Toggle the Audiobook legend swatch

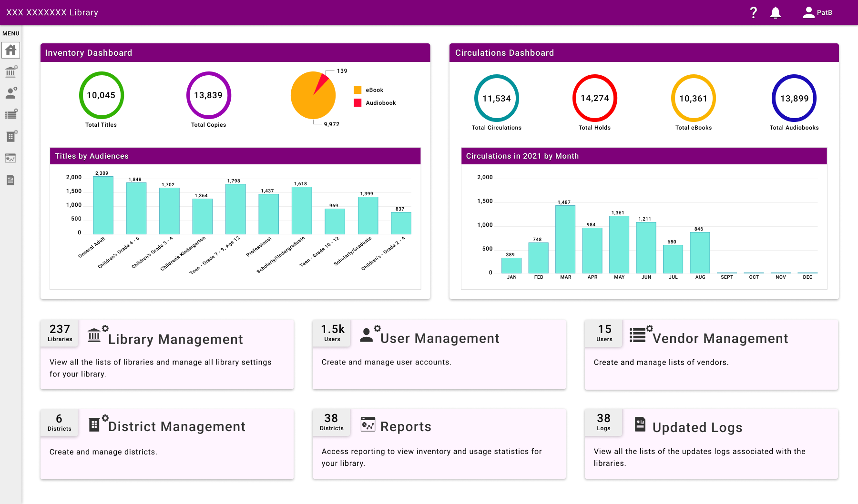pos(357,103)
